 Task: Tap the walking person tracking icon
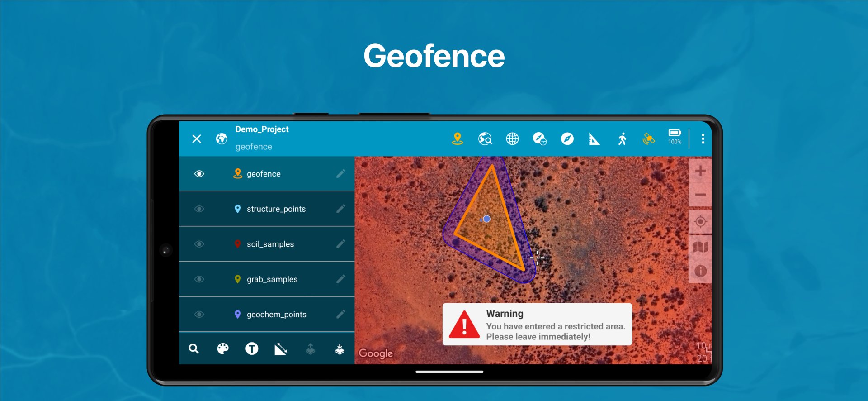622,138
